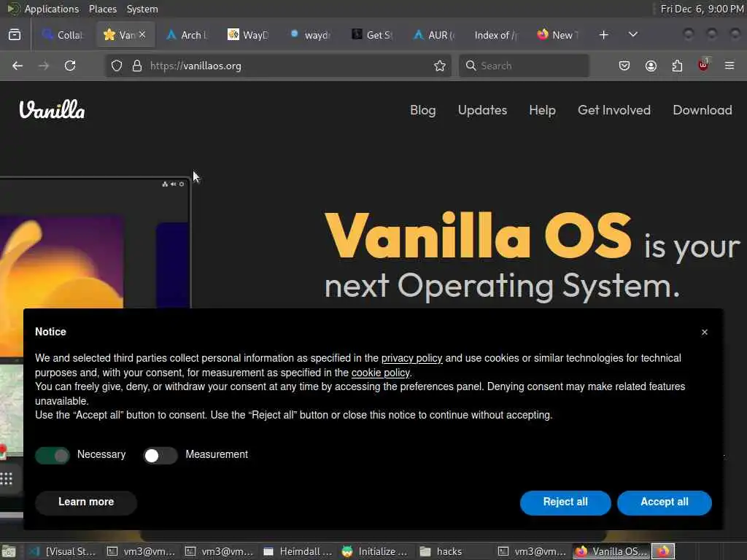The height and width of the screenshot is (560, 747).
Task: Switch to the Index of tab
Action: pyautogui.click(x=495, y=35)
